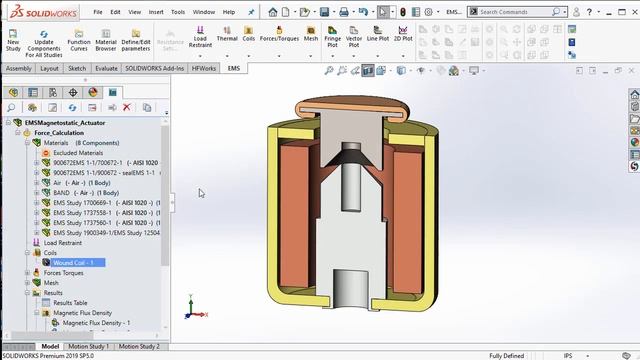This screenshot has width=640, height=360.
Task: Click the user login icon
Action: (576, 12)
